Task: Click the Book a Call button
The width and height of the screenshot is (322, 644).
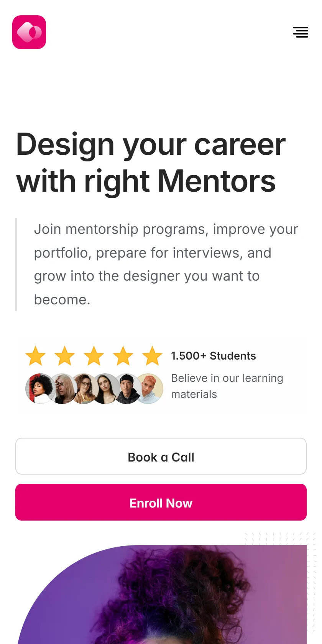Action: point(161,456)
